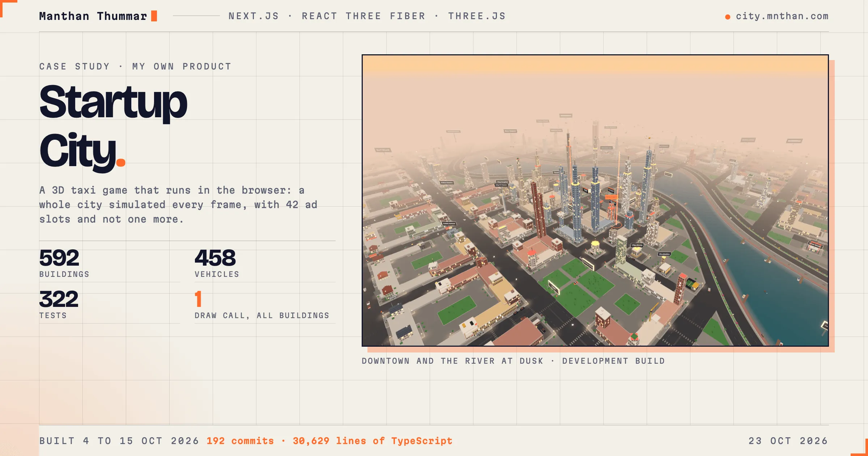Click the TESTS label under 322
Image resolution: width=868 pixels, height=456 pixels.
coord(53,316)
